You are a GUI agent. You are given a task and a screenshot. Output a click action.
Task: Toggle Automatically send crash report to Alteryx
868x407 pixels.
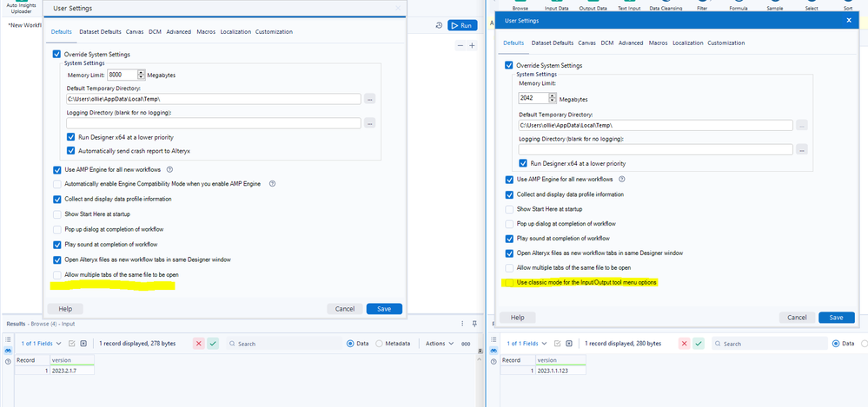point(71,150)
